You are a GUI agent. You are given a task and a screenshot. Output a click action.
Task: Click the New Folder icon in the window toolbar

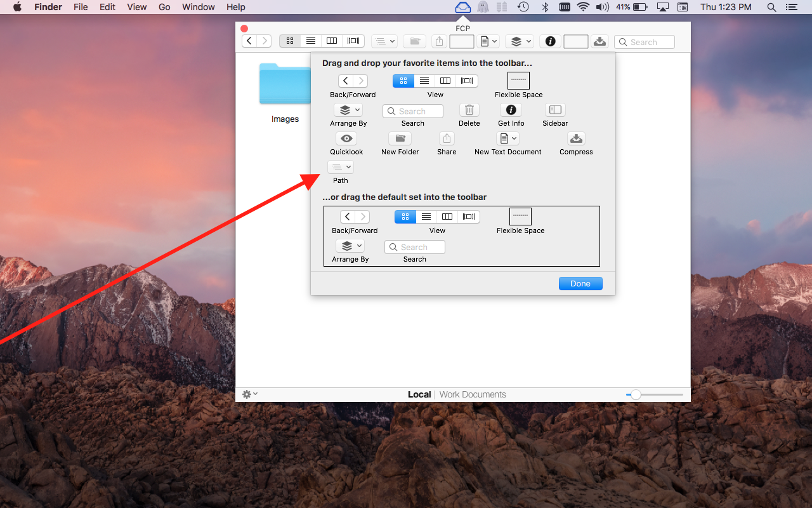pyautogui.click(x=414, y=41)
